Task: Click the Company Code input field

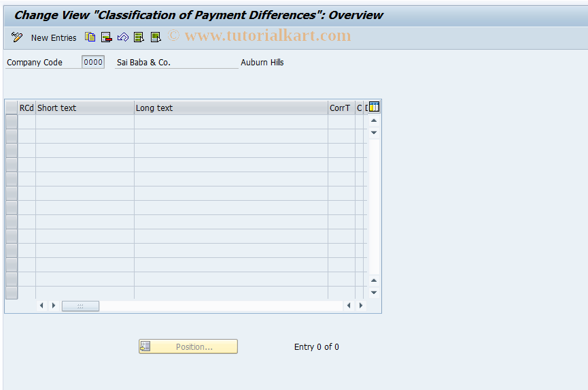Action: [93, 62]
